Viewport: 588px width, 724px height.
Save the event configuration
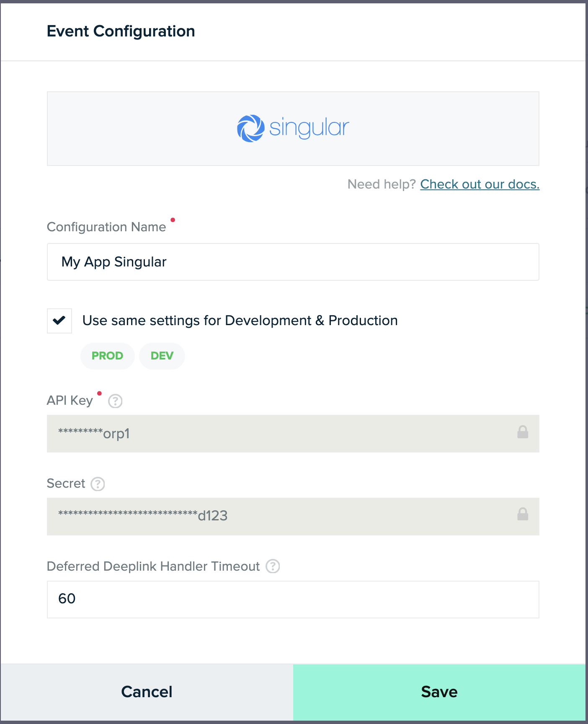click(439, 692)
